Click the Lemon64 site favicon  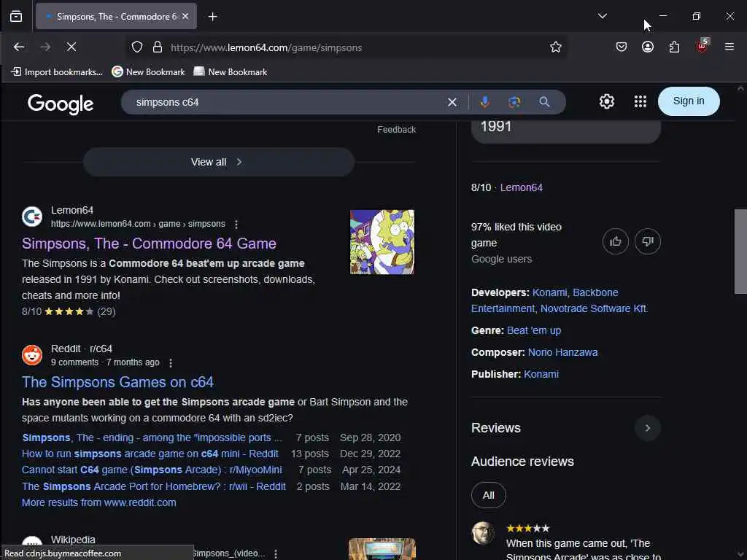(32, 217)
